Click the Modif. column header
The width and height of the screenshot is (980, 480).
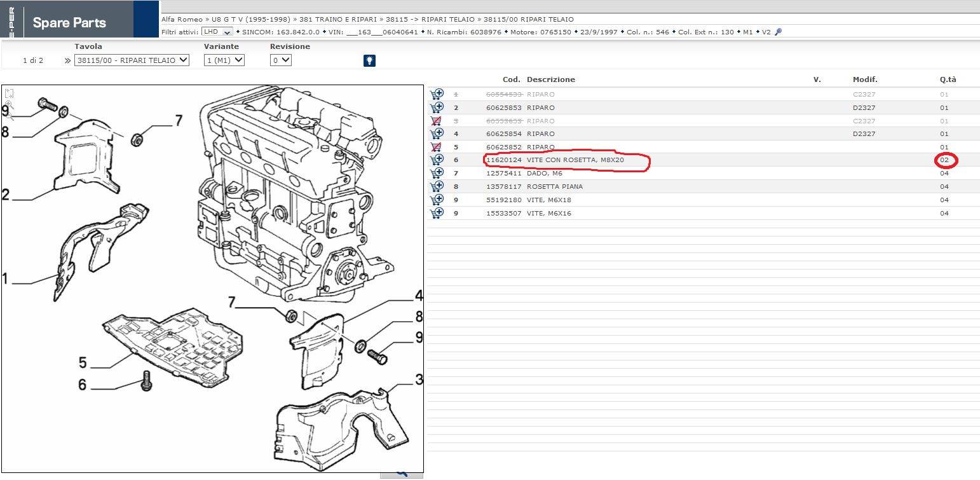point(865,79)
